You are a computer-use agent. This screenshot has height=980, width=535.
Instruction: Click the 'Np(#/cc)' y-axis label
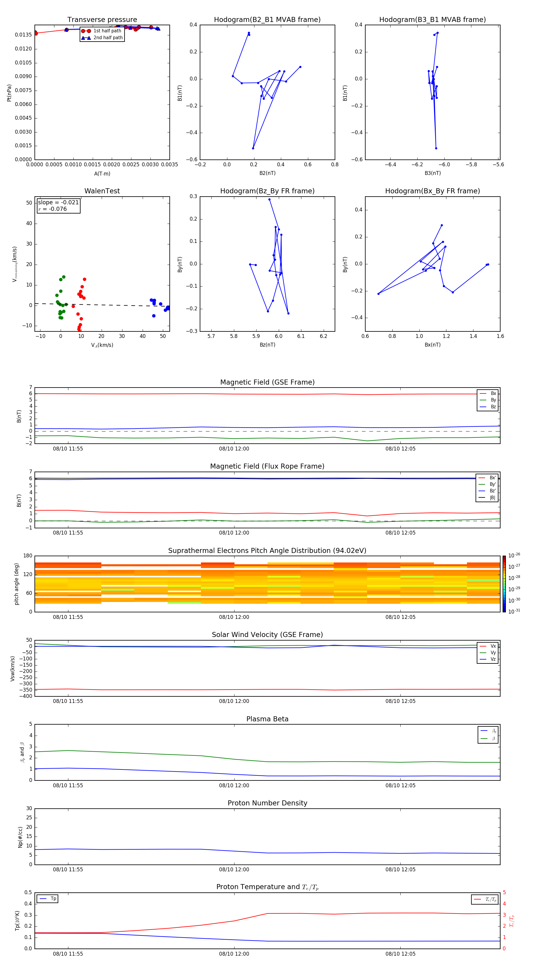coord(20,837)
